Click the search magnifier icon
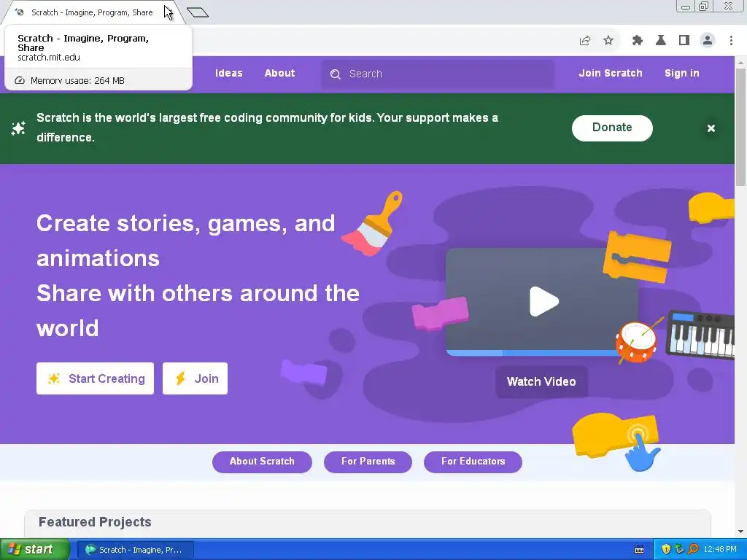This screenshot has height=560, width=747. click(336, 74)
